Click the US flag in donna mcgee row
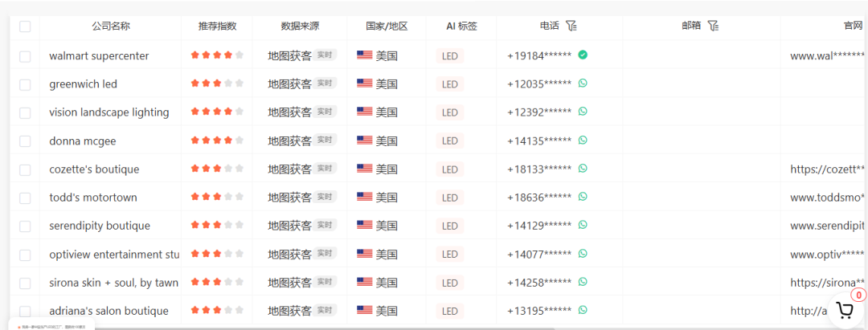 click(x=364, y=141)
